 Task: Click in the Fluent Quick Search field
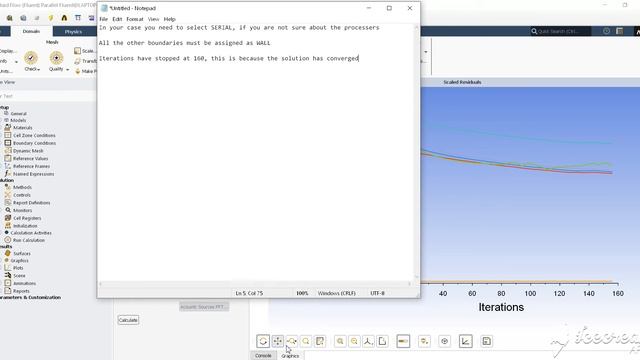[x=561, y=31]
